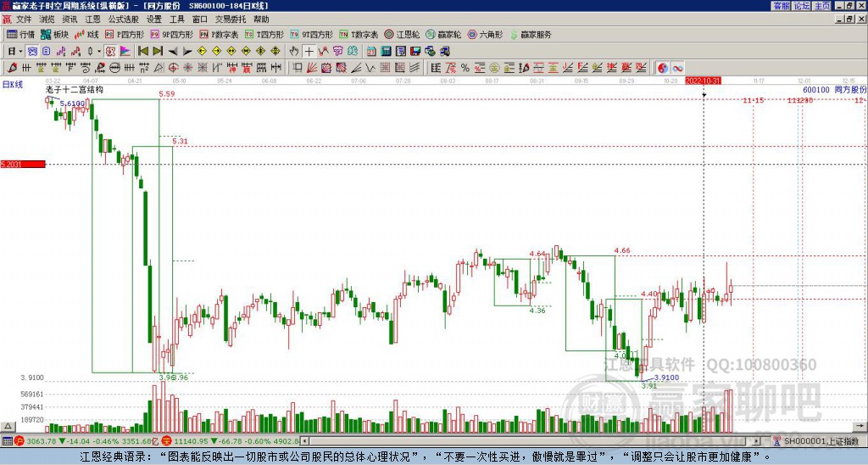This screenshot has width=868, height=465.
Task: Click the 论坛 forum button
Action: pos(802,6)
